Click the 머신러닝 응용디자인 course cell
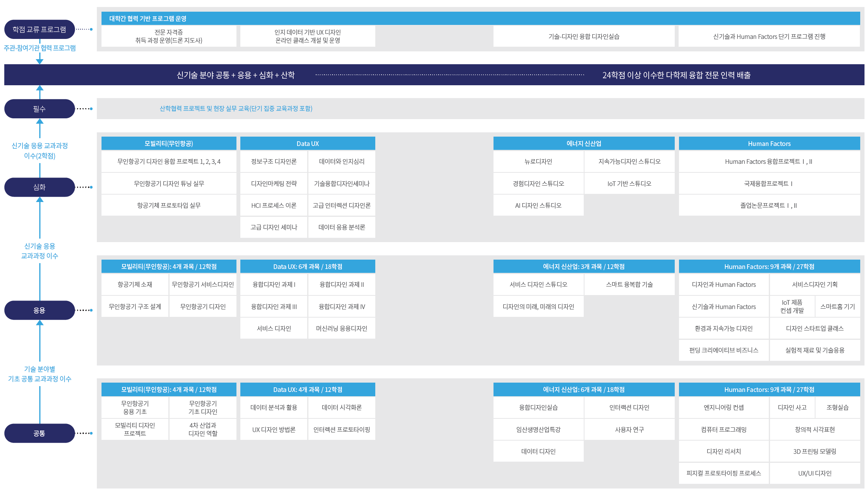This screenshot has width=868, height=492. tap(341, 329)
